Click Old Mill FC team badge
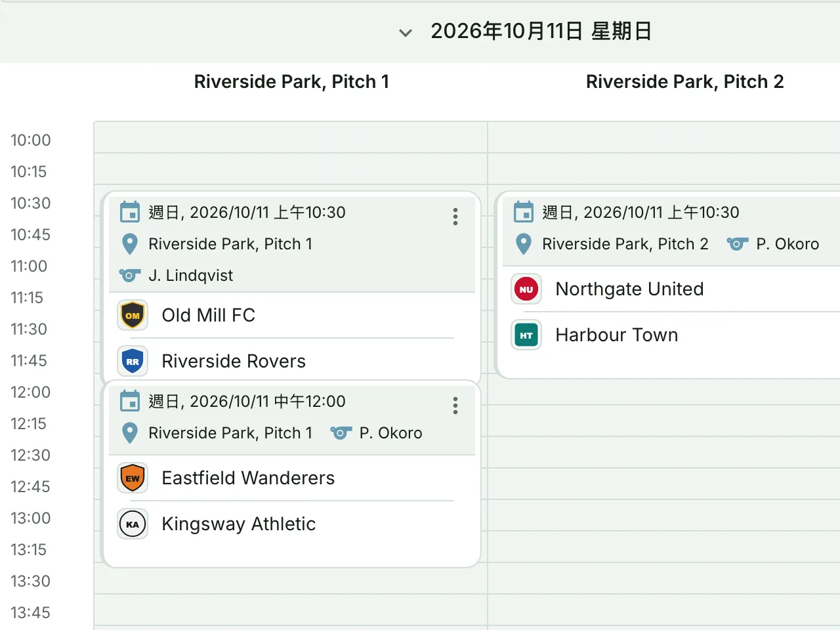Viewport: 840px width, 630px height. (x=133, y=316)
